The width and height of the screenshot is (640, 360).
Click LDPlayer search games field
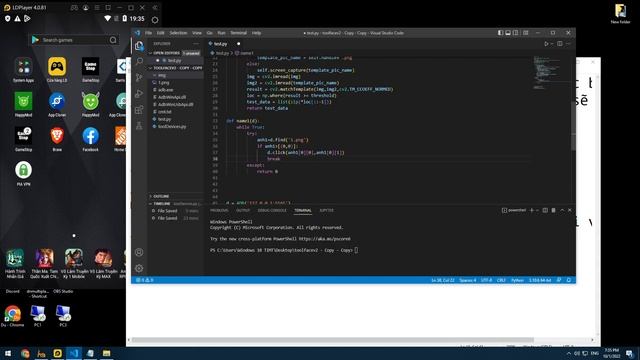[x=73, y=40]
